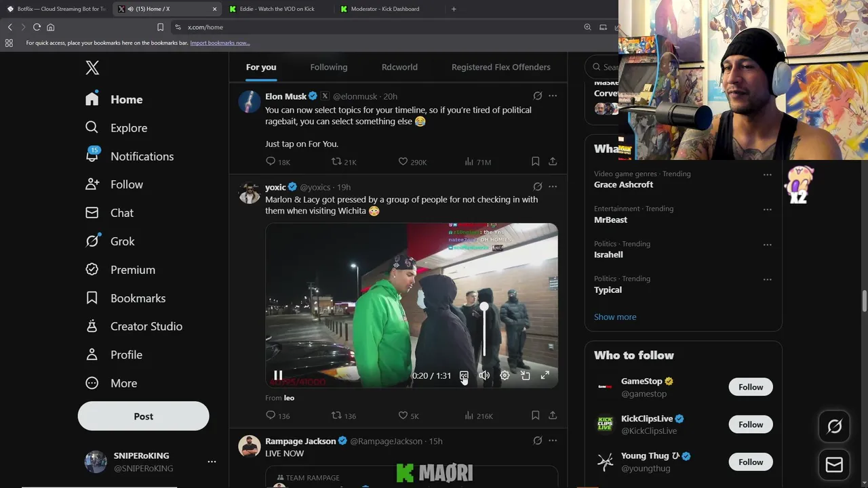
Task: Switch to Eddie Kick VOD browser tab
Action: click(277, 9)
